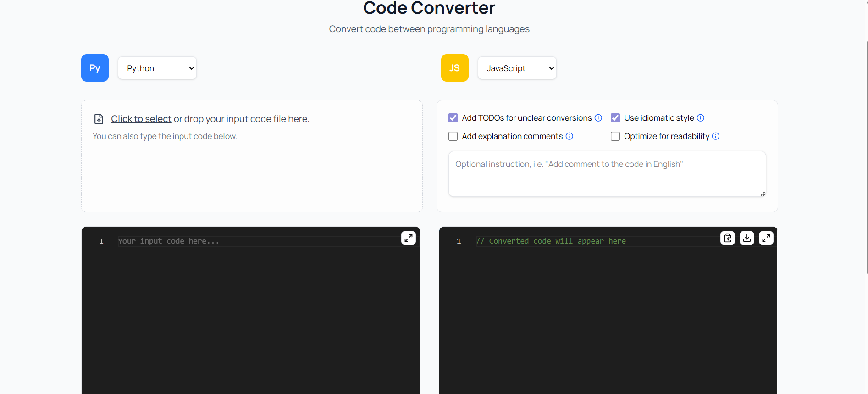Uncheck Add TODOs for unclear conversions
The image size is (868, 394).
[453, 118]
